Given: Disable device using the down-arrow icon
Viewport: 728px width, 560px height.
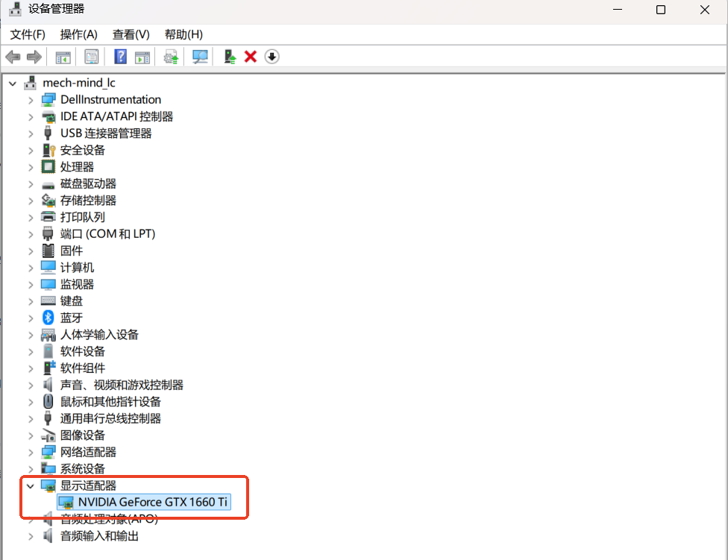Looking at the screenshot, I should coord(272,57).
